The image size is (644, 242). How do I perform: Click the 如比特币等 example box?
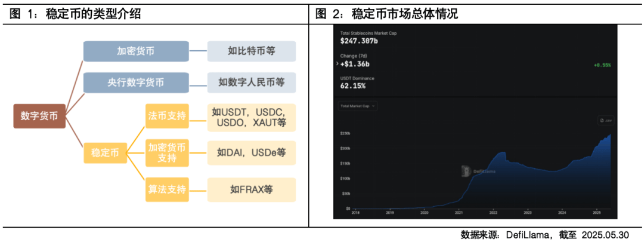tap(252, 51)
